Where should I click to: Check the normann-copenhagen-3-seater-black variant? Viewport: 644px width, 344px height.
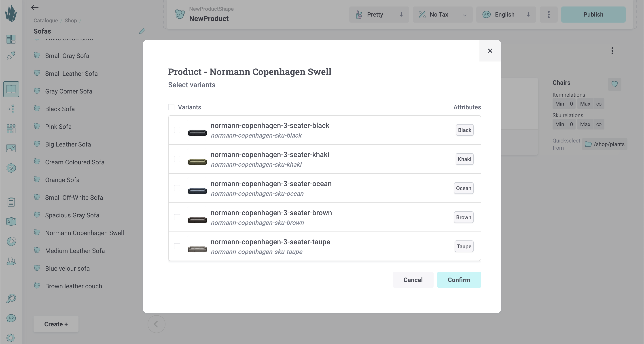tap(177, 130)
